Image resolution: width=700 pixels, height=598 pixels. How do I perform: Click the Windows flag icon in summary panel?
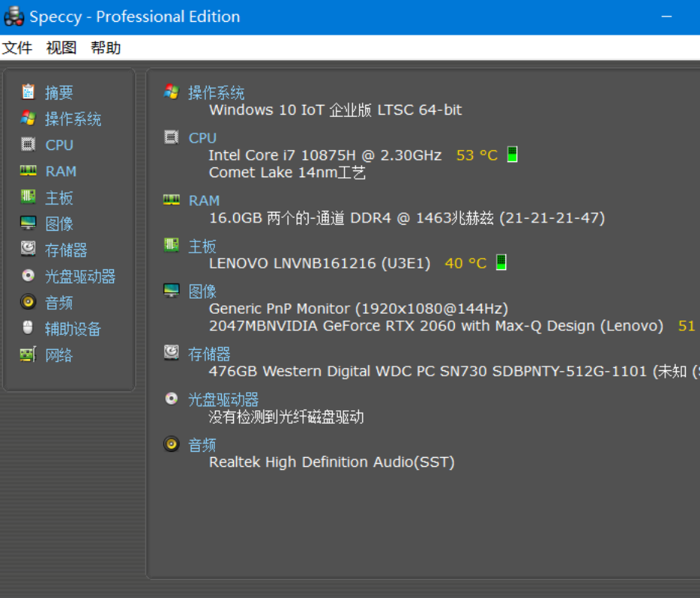pyautogui.click(x=171, y=91)
